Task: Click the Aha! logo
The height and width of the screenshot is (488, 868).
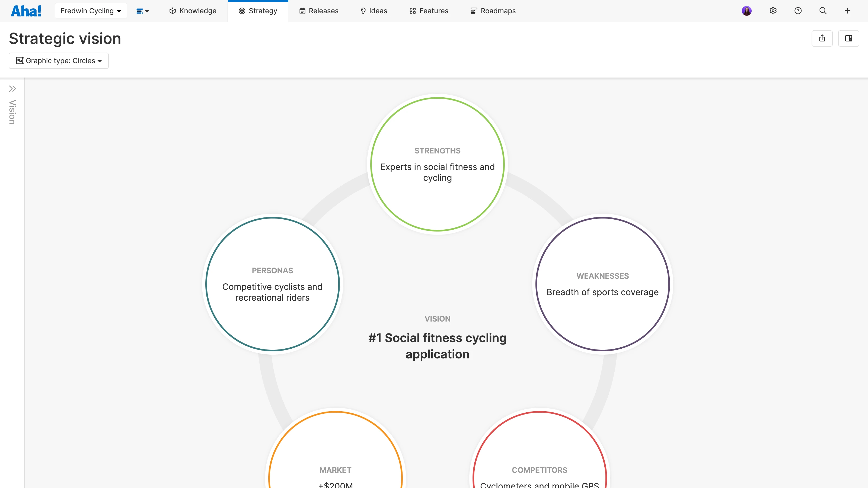Action: [26, 11]
